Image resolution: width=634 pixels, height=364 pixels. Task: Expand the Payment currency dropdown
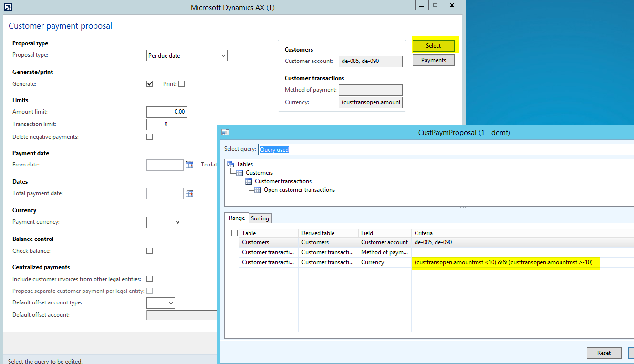[177, 222]
